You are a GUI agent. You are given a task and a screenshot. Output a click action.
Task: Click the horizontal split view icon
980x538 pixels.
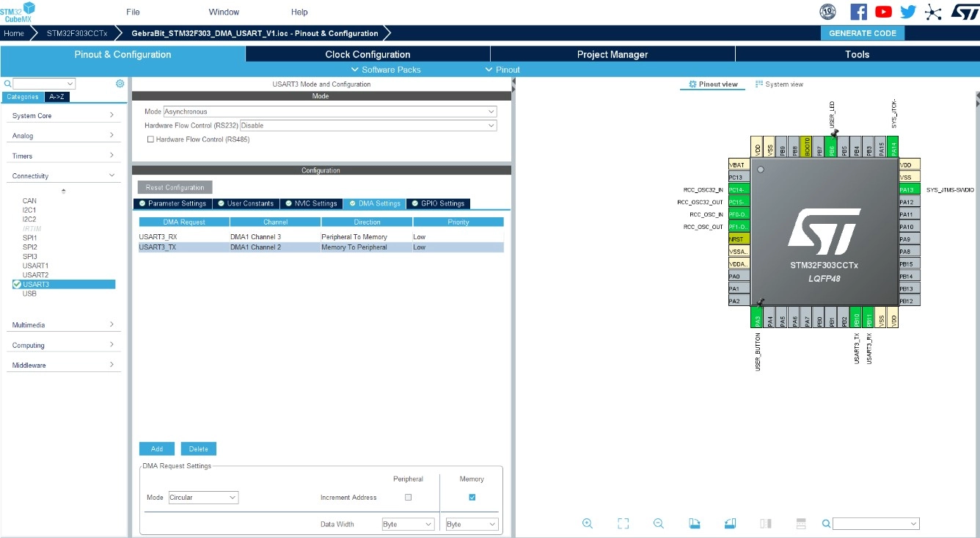[x=801, y=523]
